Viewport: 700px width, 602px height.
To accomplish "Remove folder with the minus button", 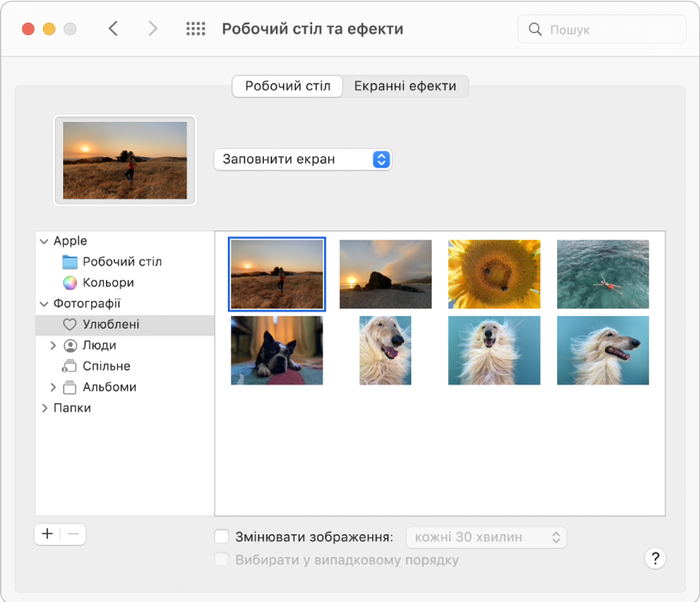I will 73,534.
